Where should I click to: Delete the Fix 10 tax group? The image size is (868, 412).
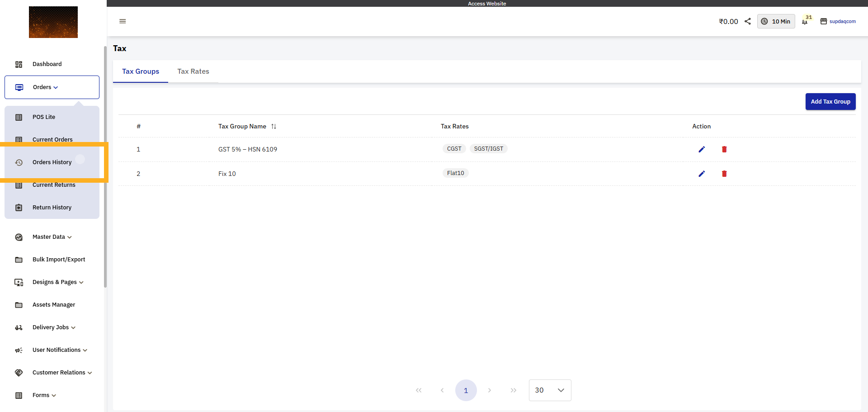(724, 174)
